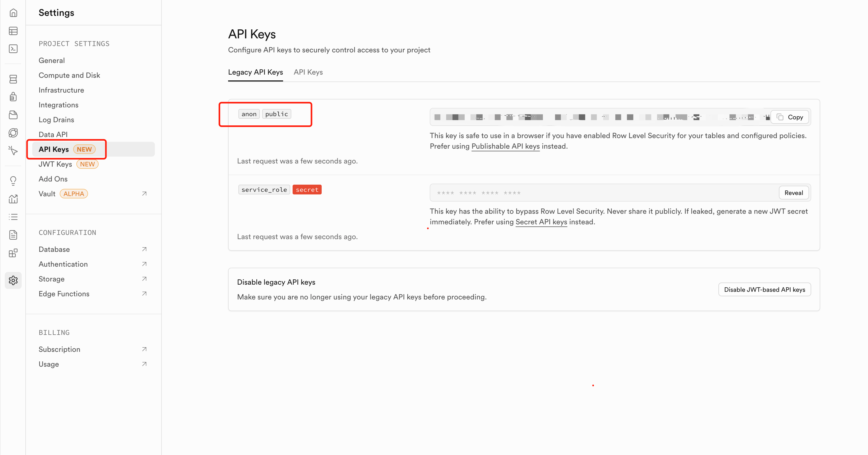This screenshot has height=455, width=868.
Task: Open the Authentication lock icon
Action: [x=13, y=97]
